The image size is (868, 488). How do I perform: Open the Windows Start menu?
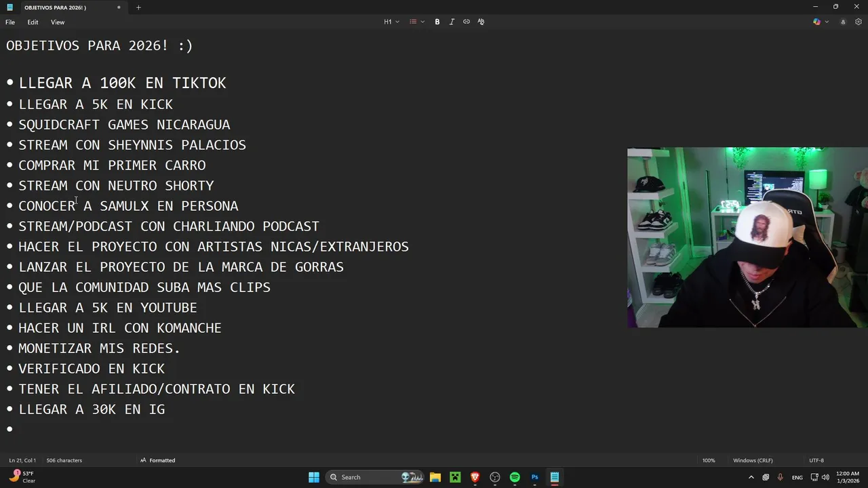(314, 477)
